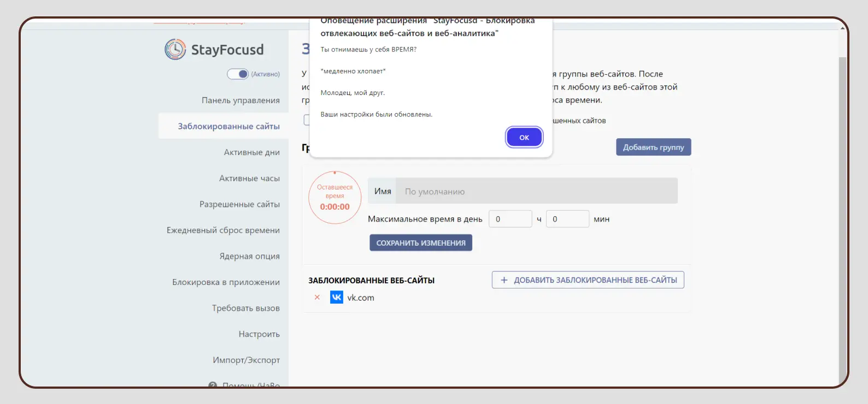The width and height of the screenshot is (868, 404).
Task: Click the StayFocusd title text
Action: pyautogui.click(x=227, y=50)
